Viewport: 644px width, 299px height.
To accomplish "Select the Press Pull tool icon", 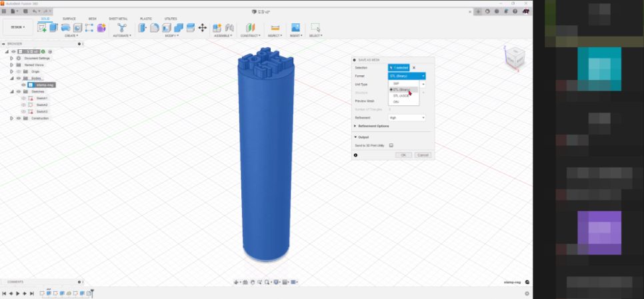I will click(143, 27).
